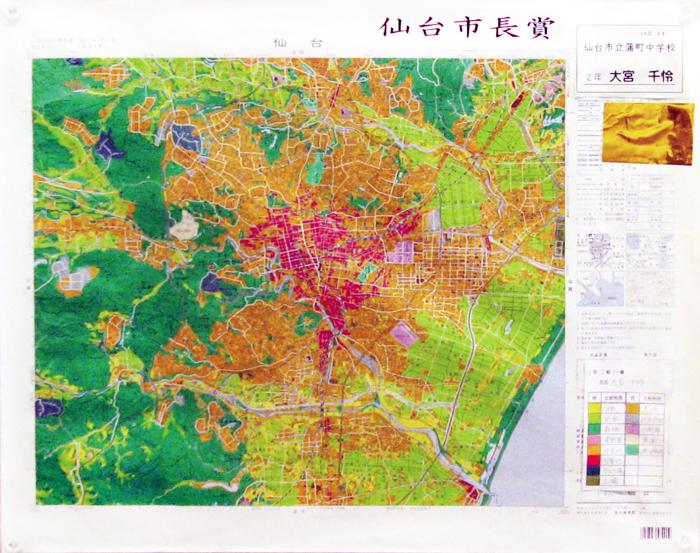Click the 仙台市長賞 award title
Screen dimensions: 700x553
coord(467,28)
